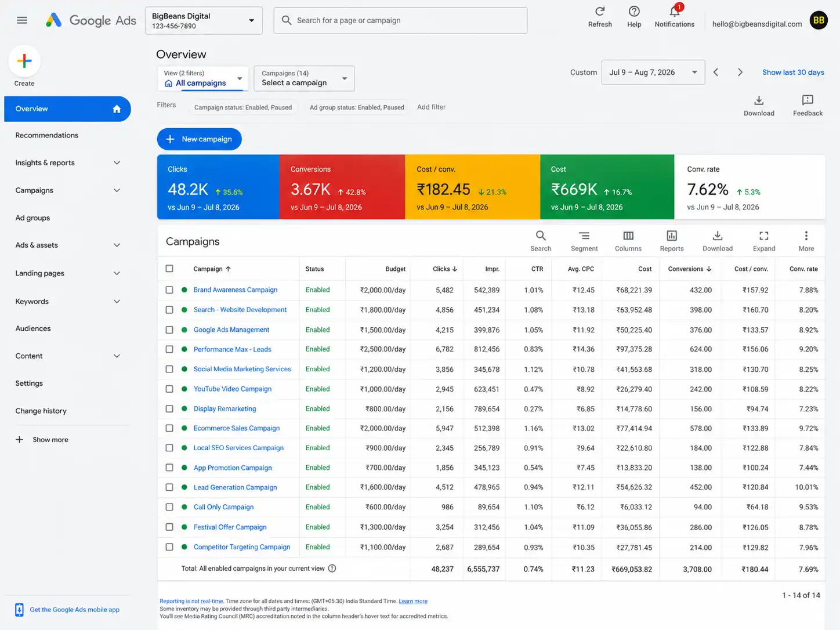Go to Ad groups page

pyautogui.click(x=32, y=218)
